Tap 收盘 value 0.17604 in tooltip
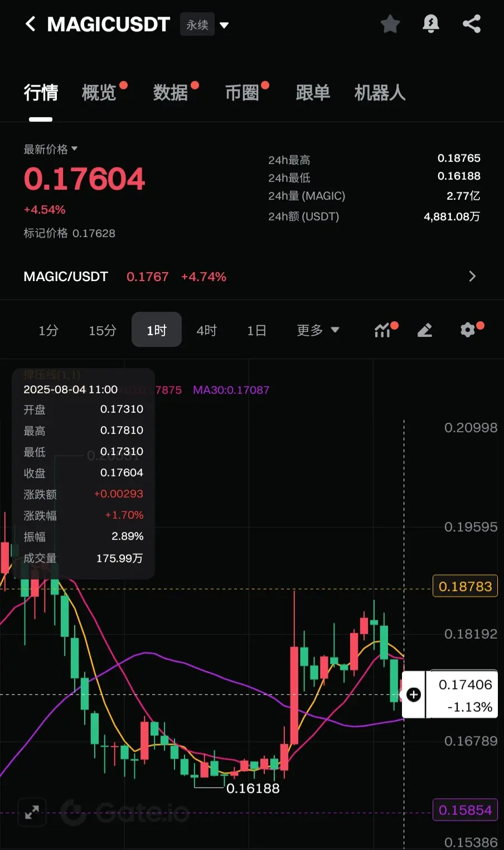 tap(122, 472)
